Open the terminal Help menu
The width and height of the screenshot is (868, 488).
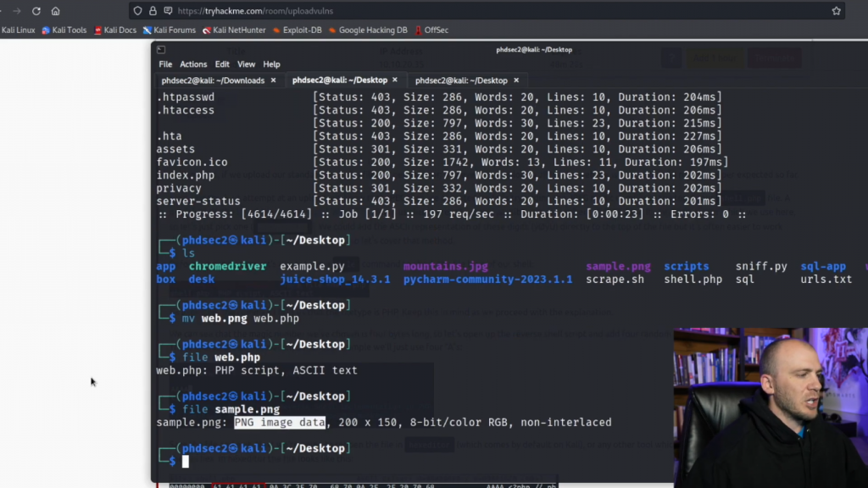(x=271, y=64)
